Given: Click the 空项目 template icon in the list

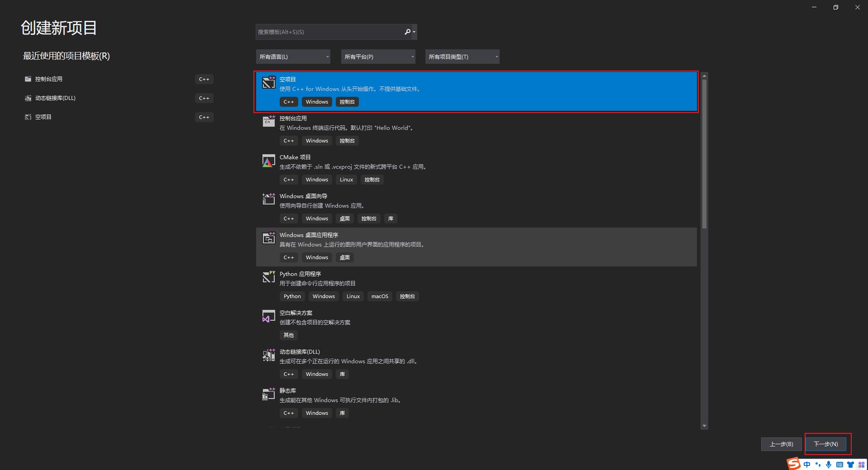Looking at the screenshot, I should 268,82.
